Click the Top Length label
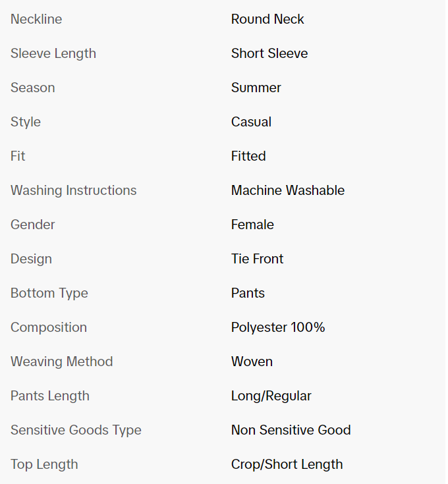Image resolution: width=448 pixels, height=484 pixels. (44, 464)
